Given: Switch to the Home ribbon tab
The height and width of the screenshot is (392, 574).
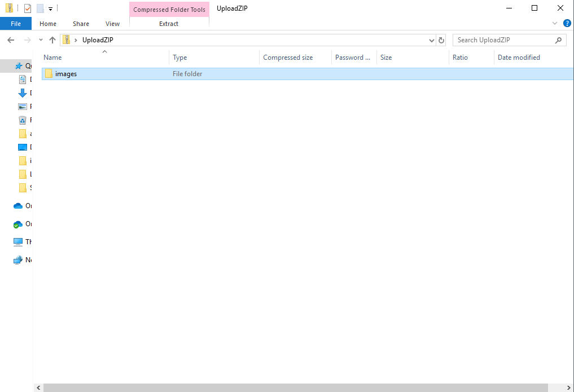Looking at the screenshot, I should (x=48, y=24).
